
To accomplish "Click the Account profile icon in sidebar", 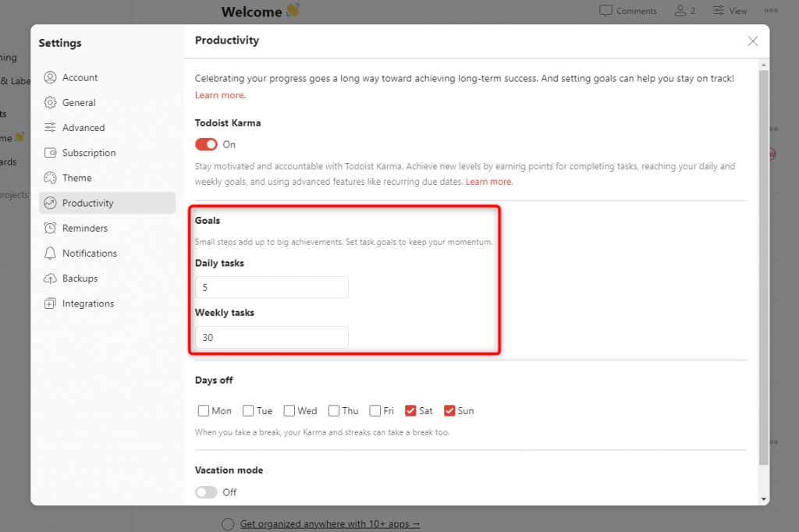I will (x=50, y=77).
